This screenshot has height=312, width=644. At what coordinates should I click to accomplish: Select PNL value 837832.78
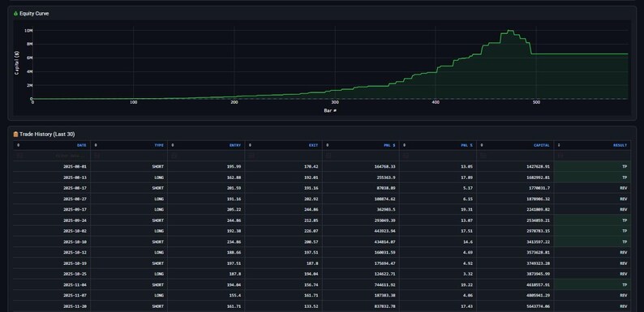click(384, 306)
